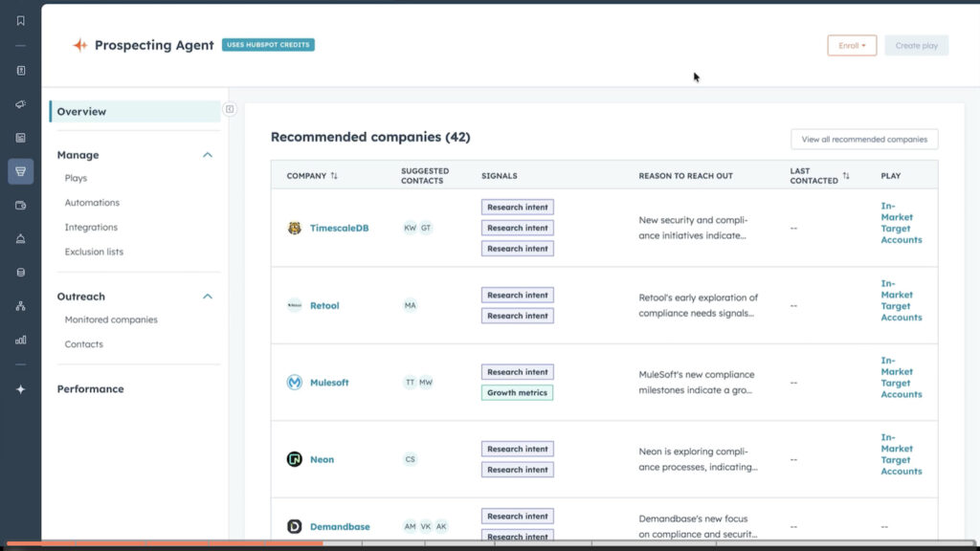Open Contacts under Outreach
The image size is (980, 551).
(x=84, y=344)
